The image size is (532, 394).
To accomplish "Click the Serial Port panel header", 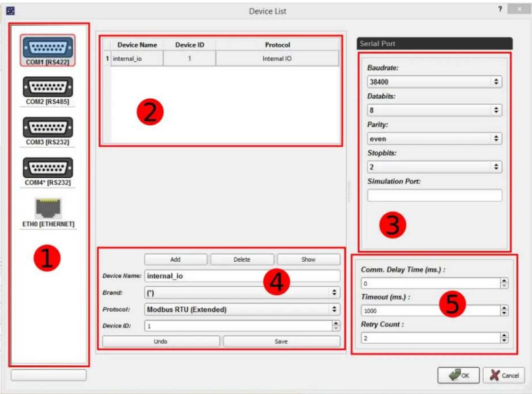I will pos(435,44).
